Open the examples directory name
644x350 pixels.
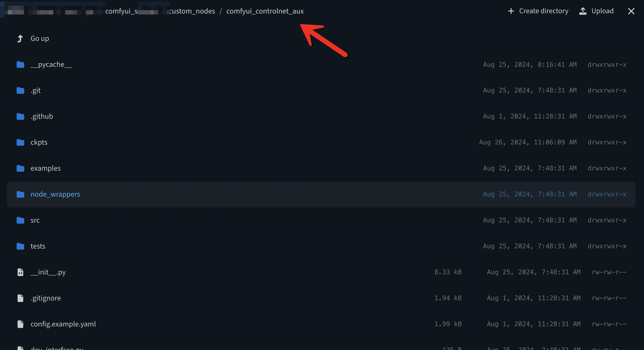(45, 168)
